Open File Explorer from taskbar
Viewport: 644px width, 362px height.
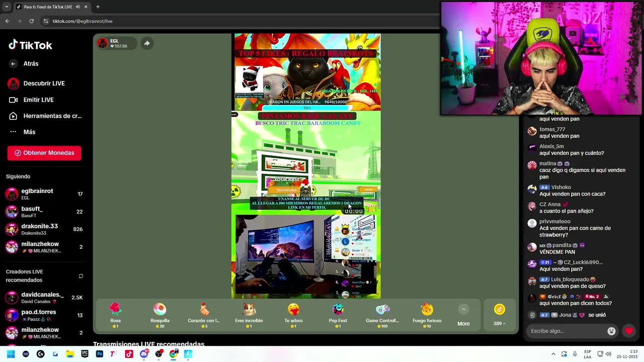click(70, 354)
